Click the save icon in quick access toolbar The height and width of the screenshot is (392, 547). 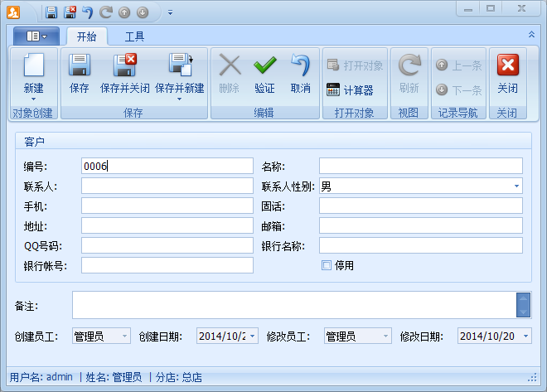(x=51, y=12)
